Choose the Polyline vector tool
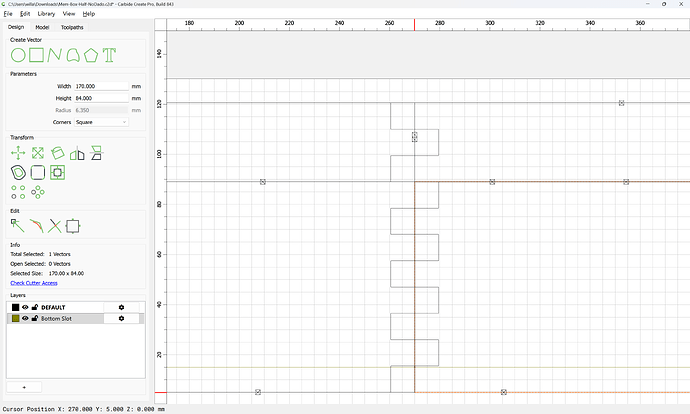This screenshot has width=690, height=414. (x=54, y=55)
